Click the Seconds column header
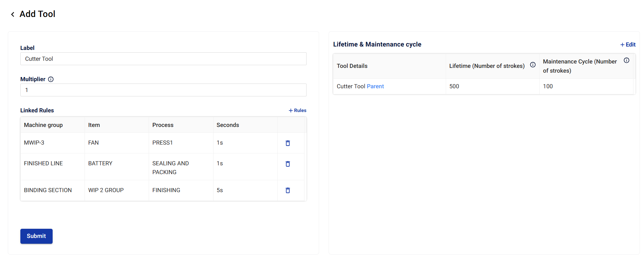644x260 pixels. pos(228,125)
